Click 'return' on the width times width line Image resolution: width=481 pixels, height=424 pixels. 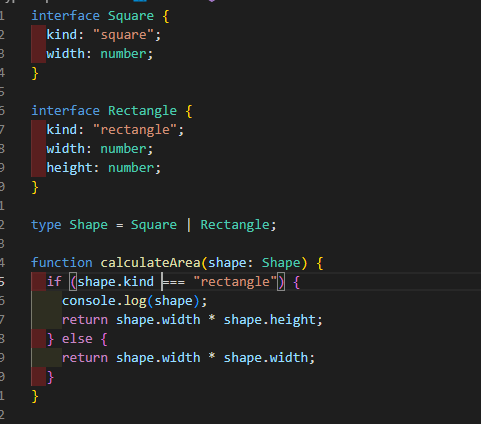pyautogui.click(x=85, y=358)
